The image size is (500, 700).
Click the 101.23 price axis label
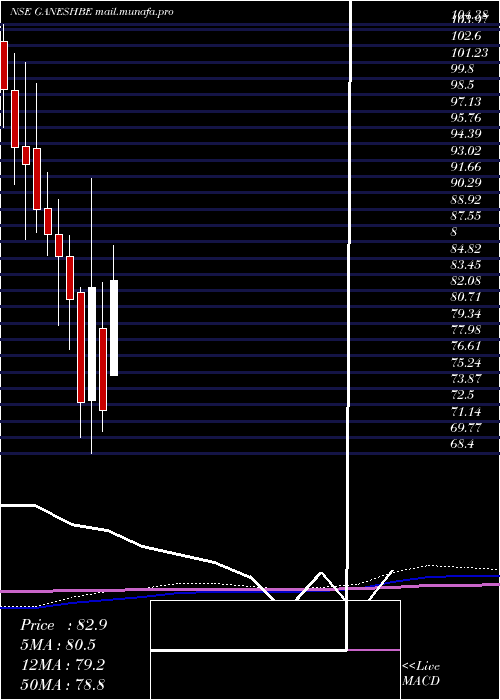coord(469,53)
